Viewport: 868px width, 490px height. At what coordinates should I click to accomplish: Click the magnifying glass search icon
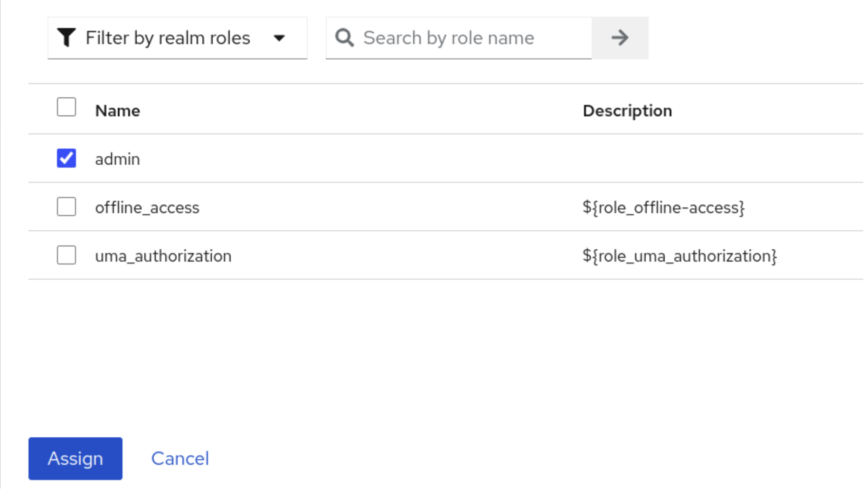pos(344,38)
